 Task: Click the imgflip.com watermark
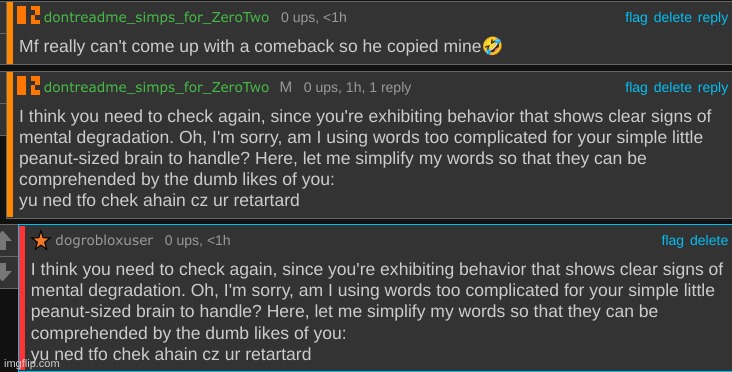click(x=31, y=363)
